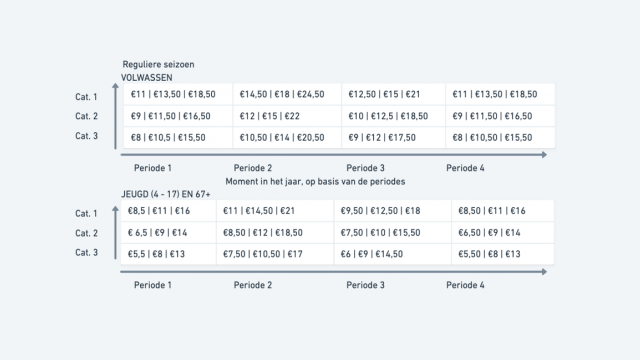Select the Volwassen Cat. 1 Periode 1 price cell
Viewport: 640px width, 360px height.
click(178, 94)
